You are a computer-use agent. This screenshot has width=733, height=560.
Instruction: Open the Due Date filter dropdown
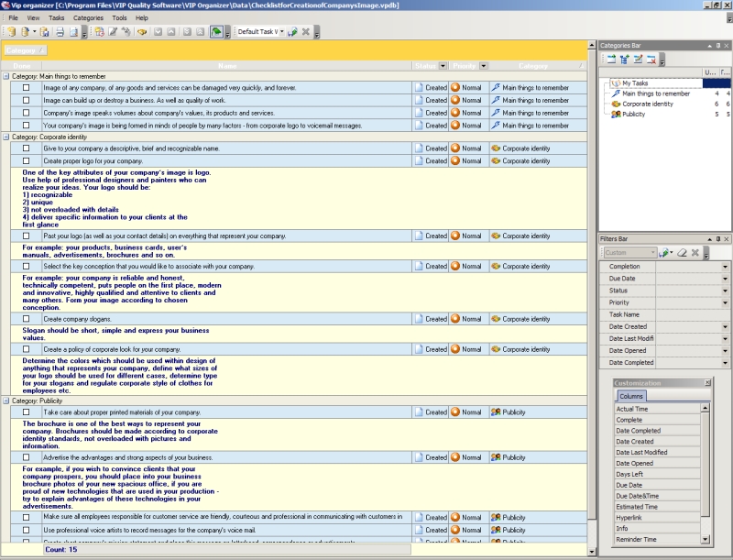coord(725,279)
